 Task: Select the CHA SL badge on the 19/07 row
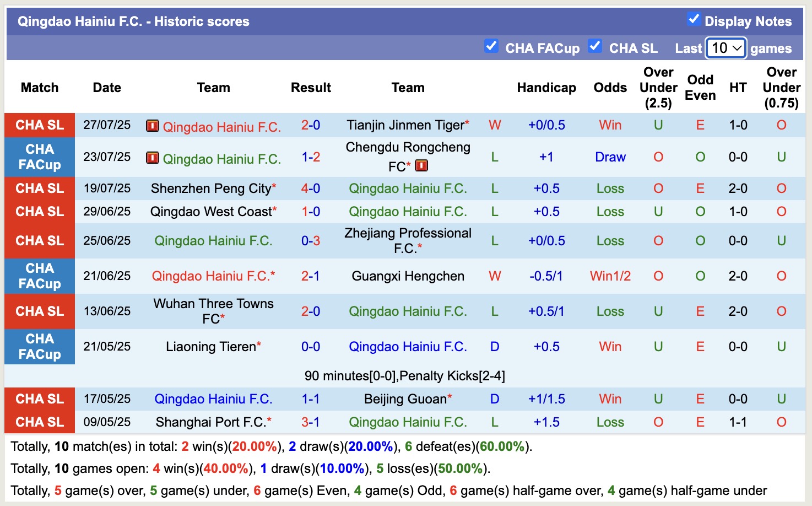tap(39, 188)
